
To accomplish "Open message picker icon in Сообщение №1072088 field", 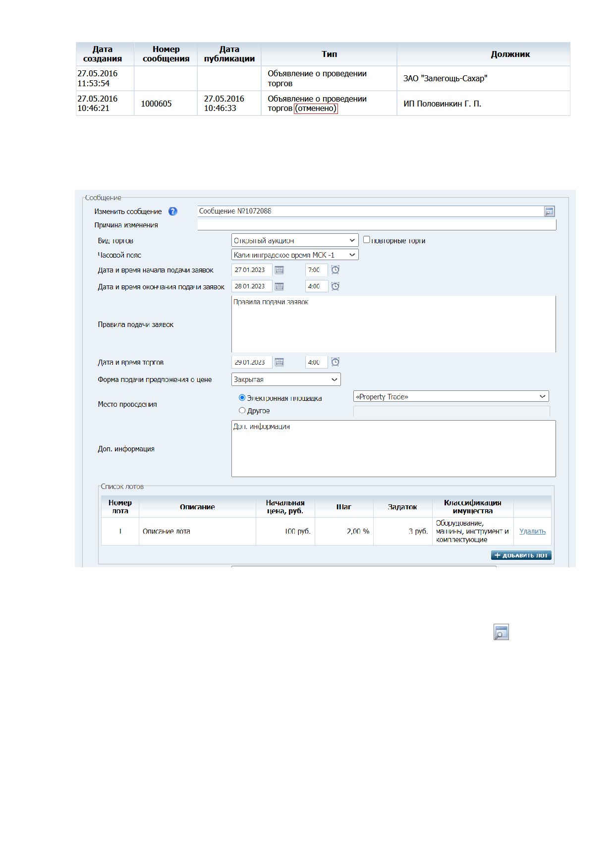I will [549, 212].
